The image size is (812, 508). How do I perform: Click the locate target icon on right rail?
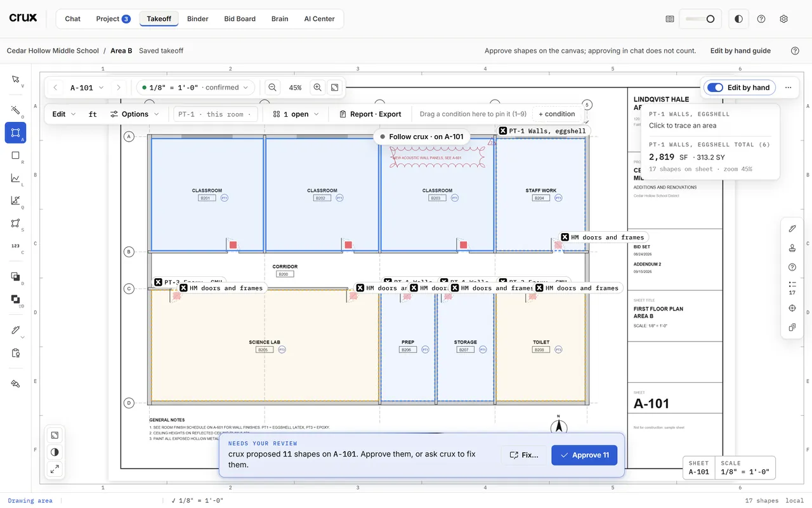792,308
